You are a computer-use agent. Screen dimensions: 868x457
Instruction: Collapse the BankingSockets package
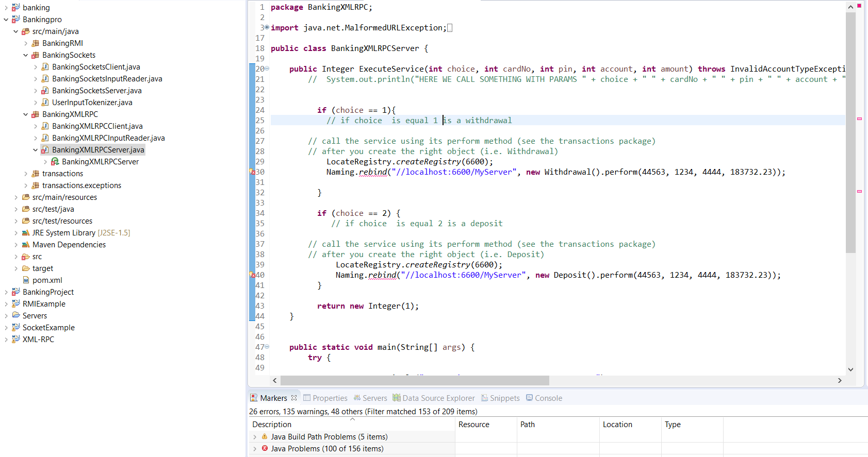[25, 55]
